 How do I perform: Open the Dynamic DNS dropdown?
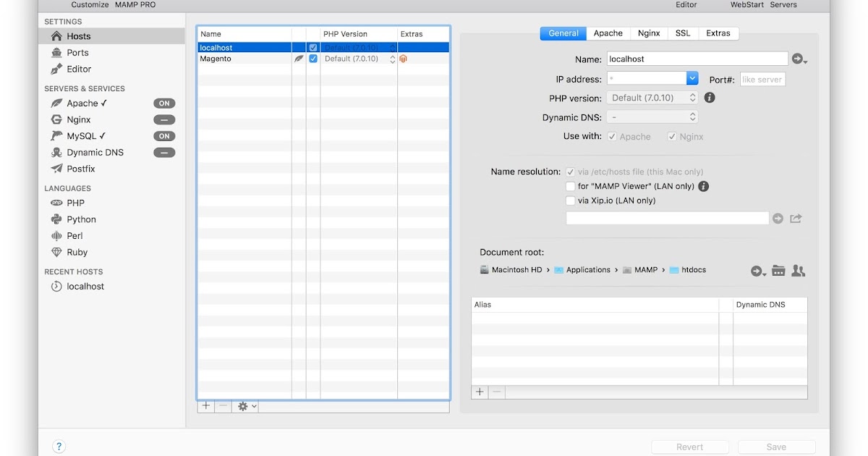click(652, 117)
